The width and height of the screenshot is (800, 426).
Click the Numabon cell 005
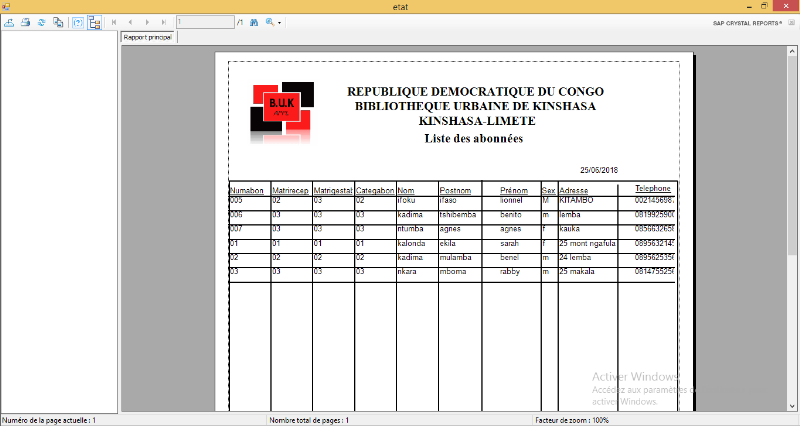(x=236, y=201)
